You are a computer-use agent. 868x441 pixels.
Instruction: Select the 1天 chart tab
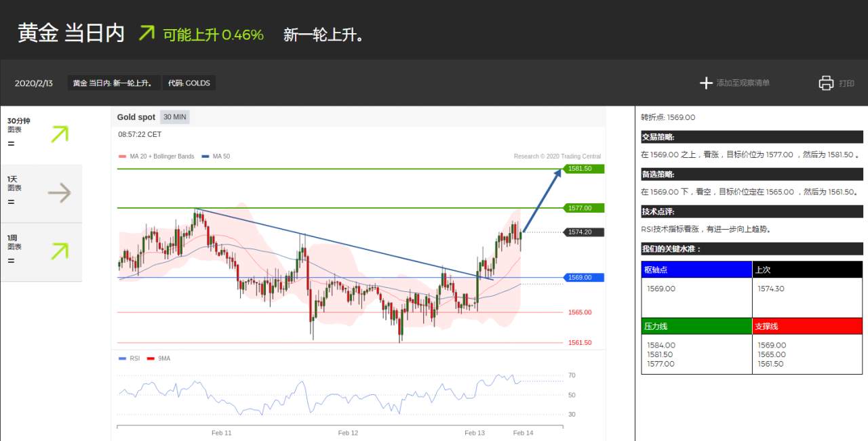pyautogui.click(x=41, y=193)
